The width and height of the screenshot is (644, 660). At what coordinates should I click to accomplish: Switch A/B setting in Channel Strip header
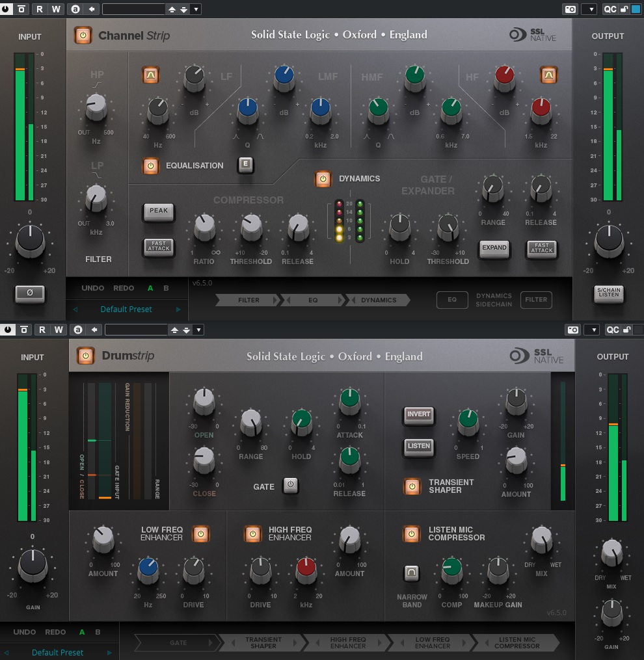coord(75,9)
